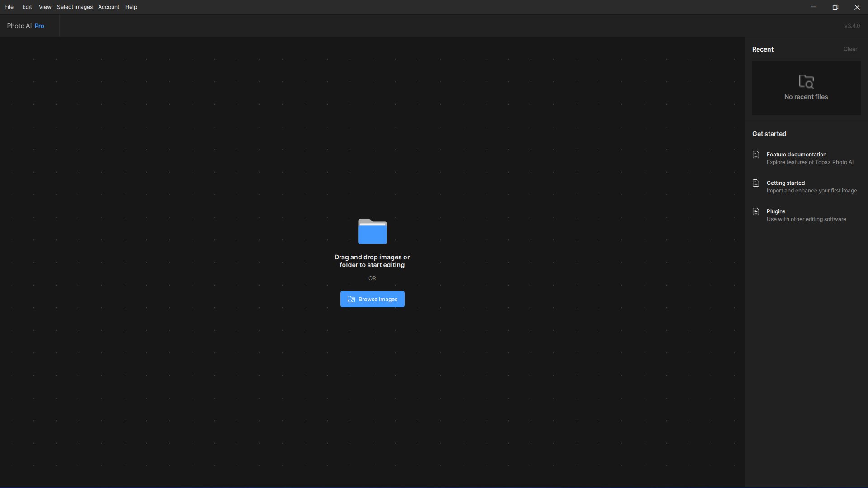Open the Edit menu
This screenshot has height=488, width=868.
pyautogui.click(x=27, y=7)
